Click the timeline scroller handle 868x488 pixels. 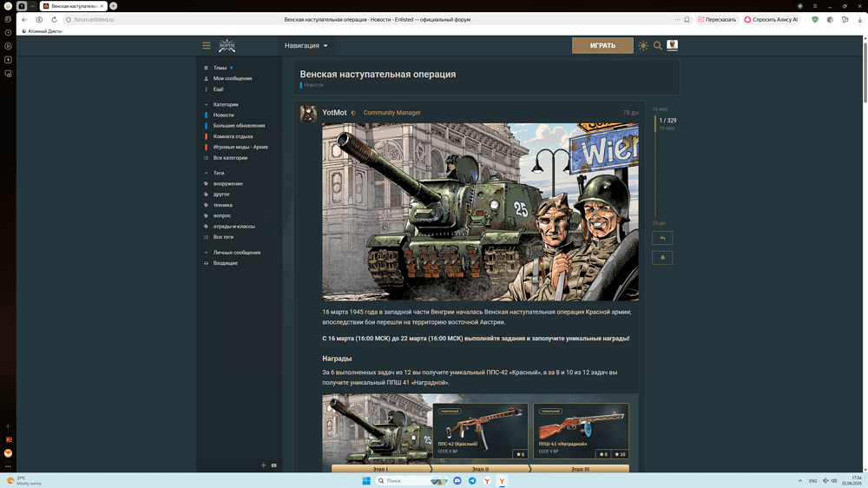pyautogui.click(x=654, y=123)
